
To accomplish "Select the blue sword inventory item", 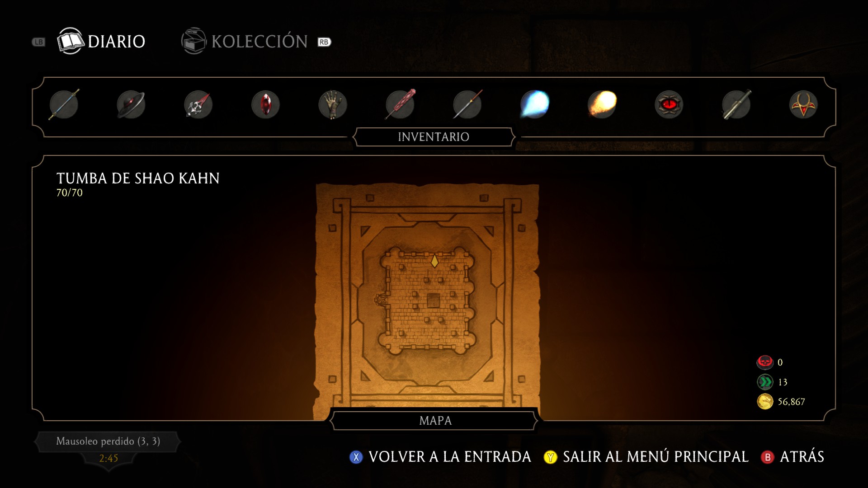I will [x=64, y=104].
